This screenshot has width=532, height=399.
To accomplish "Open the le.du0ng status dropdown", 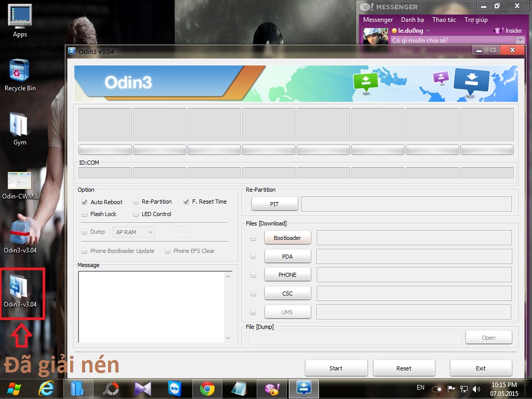I will point(428,31).
